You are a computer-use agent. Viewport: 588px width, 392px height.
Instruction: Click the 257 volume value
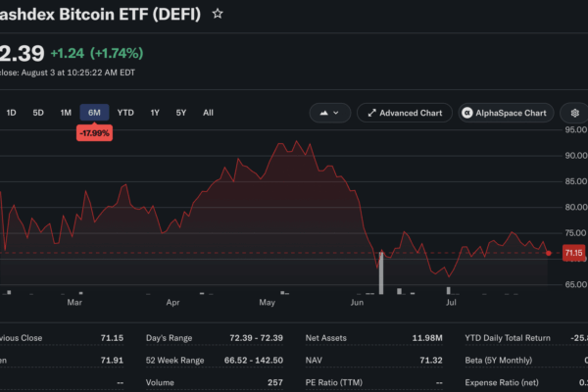pyautogui.click(x=275, y=382)
